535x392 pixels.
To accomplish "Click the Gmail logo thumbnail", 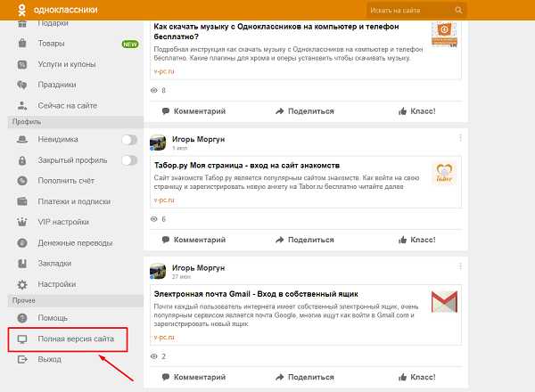I will [444, 302].
